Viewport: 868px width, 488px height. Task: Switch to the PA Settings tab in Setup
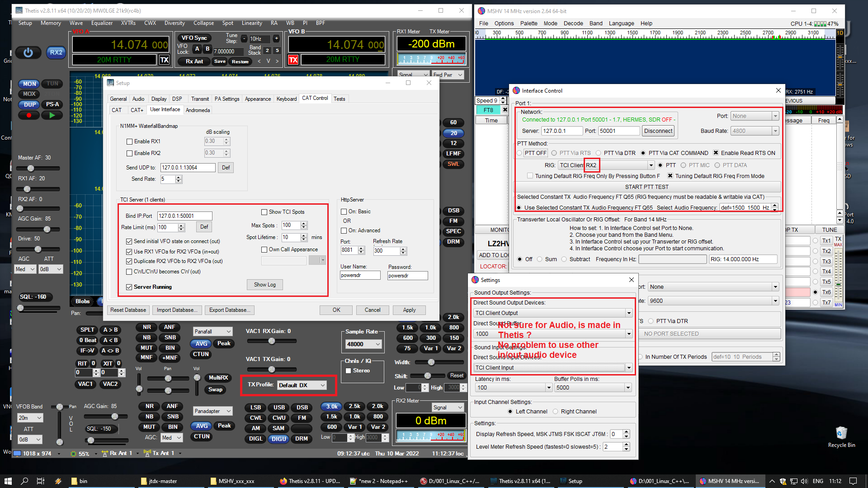point(227,99)
